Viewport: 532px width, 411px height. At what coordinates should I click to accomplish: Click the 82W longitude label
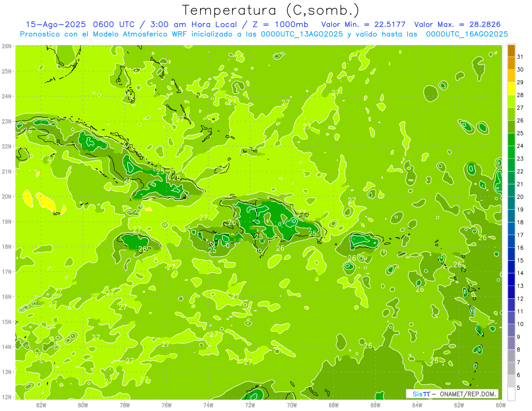click(41, 405)
